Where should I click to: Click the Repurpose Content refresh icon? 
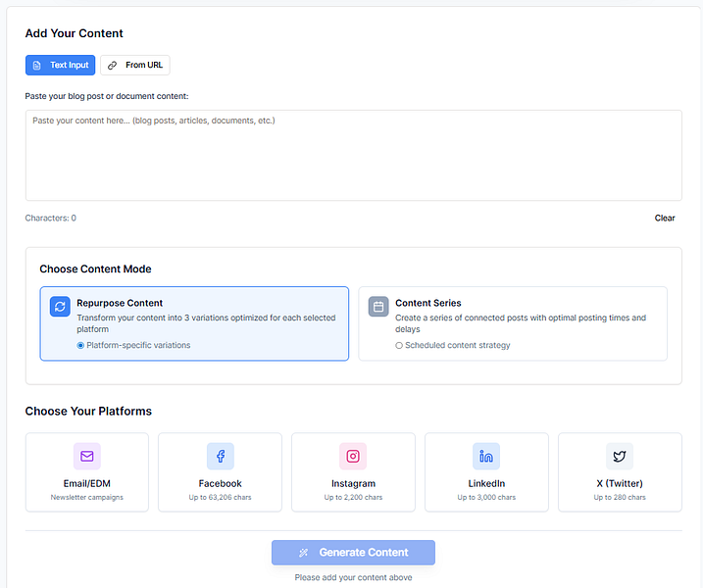[60, 307]
